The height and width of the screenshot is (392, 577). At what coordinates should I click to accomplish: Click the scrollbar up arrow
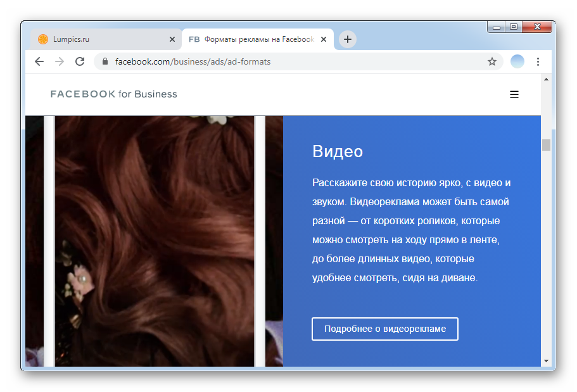546,79
